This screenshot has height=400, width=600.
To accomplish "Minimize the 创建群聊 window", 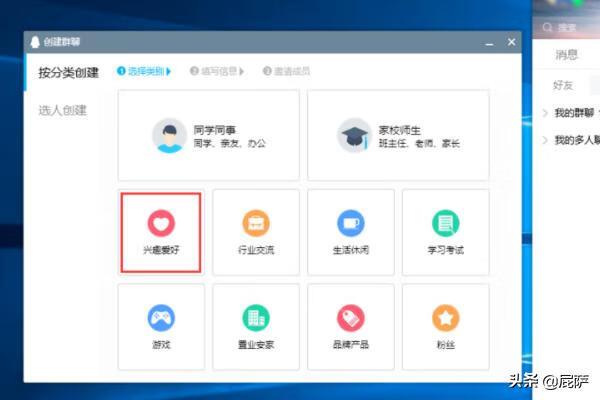I will (489, 42).
